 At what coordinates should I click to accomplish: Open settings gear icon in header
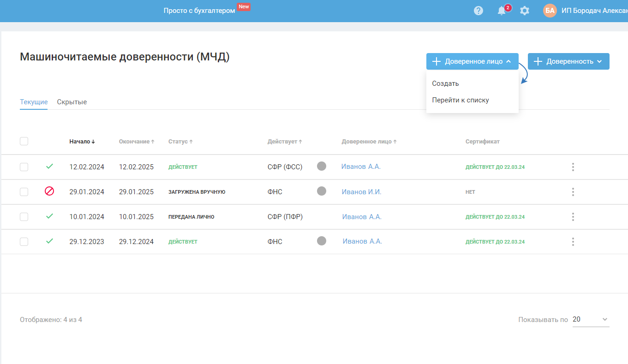pyautogui.click(x=525, y=11)
